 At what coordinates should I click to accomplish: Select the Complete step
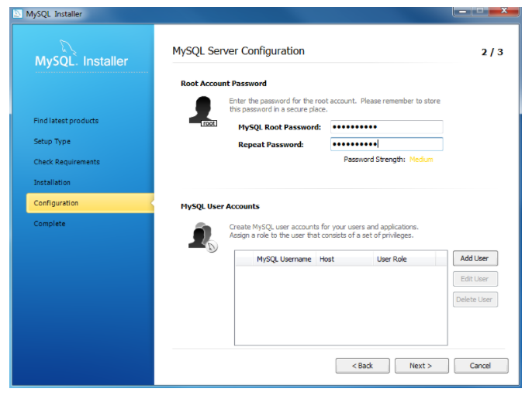(x=50, y=224)
